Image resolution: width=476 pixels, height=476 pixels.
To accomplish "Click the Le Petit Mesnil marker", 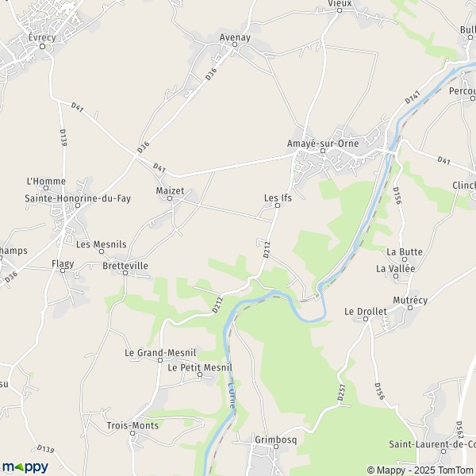I will click(200, 374).
